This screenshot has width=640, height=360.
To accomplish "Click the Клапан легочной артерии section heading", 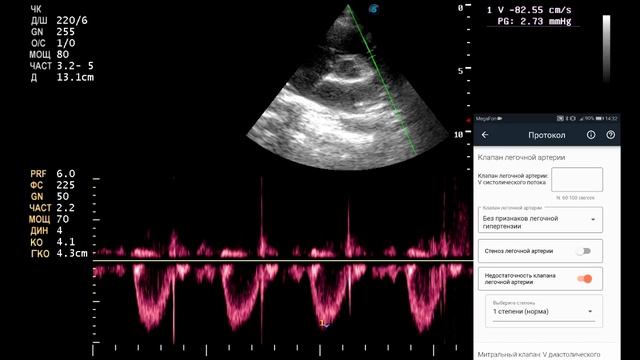I will (521, 157).
